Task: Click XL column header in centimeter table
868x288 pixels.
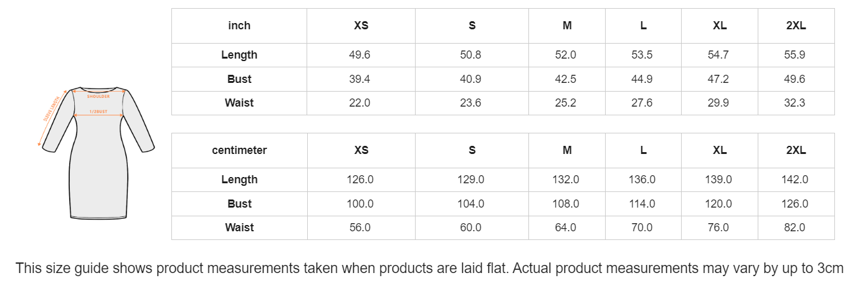Action: click(720, 150)
